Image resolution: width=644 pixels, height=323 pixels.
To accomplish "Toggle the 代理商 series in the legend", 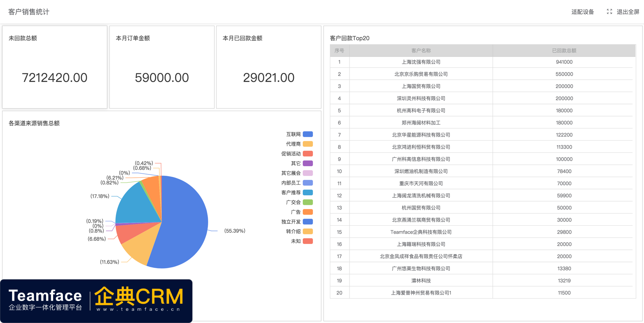I will point(307,144).
